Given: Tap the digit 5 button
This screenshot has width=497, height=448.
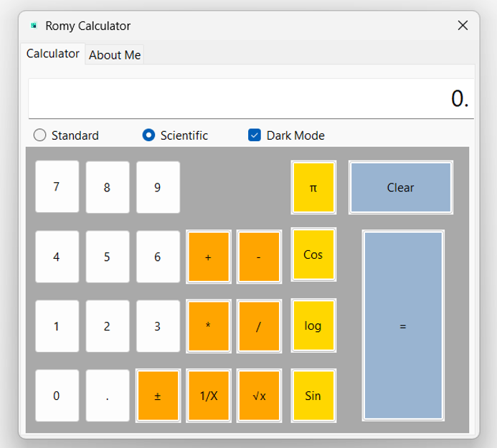Looking at the screenshot, I should point(108,257).
